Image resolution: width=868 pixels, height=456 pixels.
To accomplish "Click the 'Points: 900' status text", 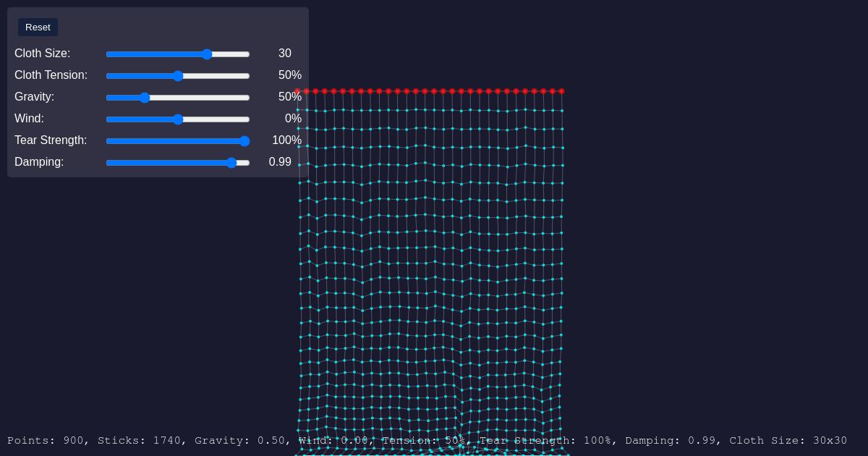I will tap(45, 440).
